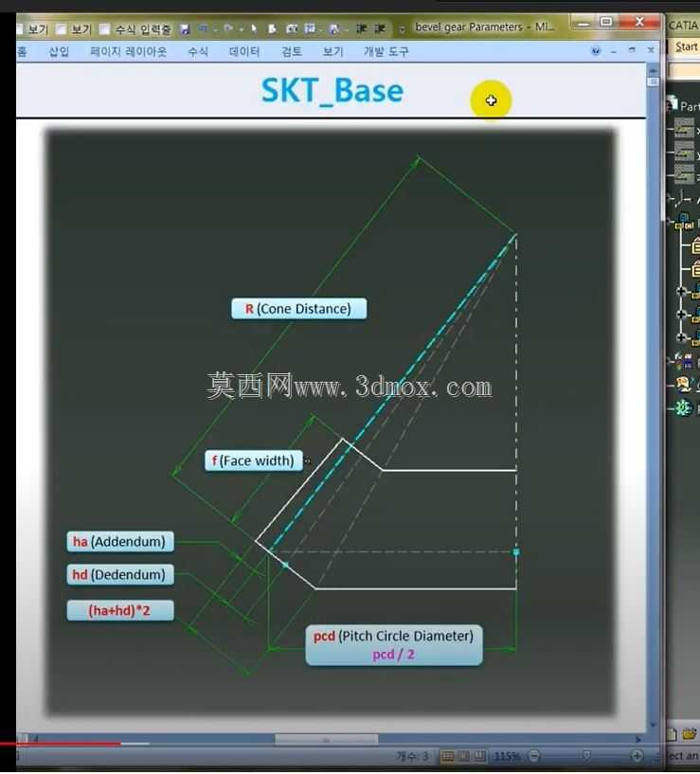Select the Parameters node icon in the CATIA tree
The width and height of the screenshot is (700, 774).
click(685, 222)
